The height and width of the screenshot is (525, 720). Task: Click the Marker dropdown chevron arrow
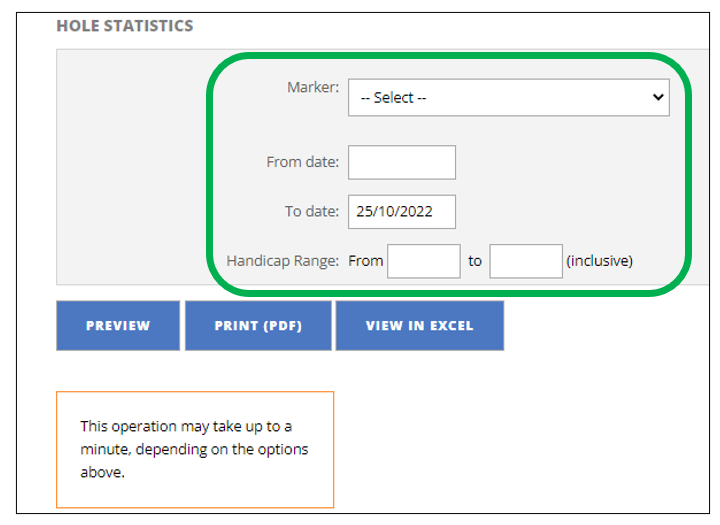click(657, 97)
